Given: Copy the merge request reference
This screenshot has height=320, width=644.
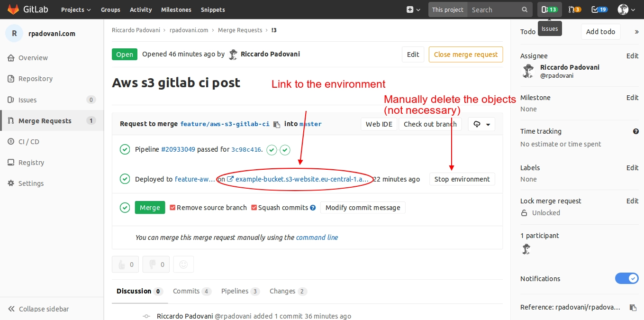Looking at the screenshot, I should pos(633,307).
